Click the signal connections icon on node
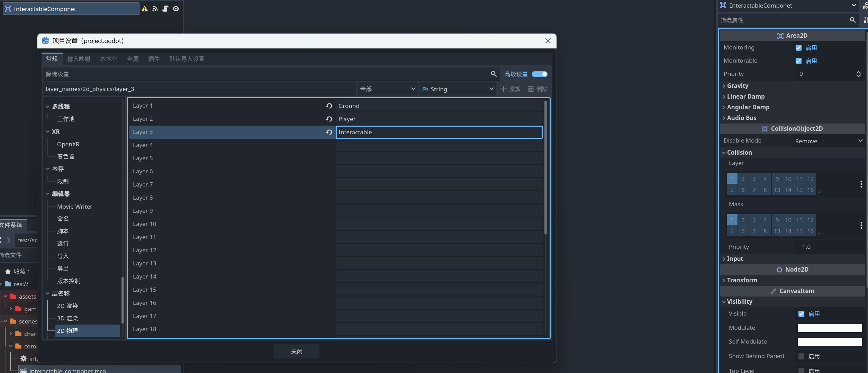 coord(155,9)
